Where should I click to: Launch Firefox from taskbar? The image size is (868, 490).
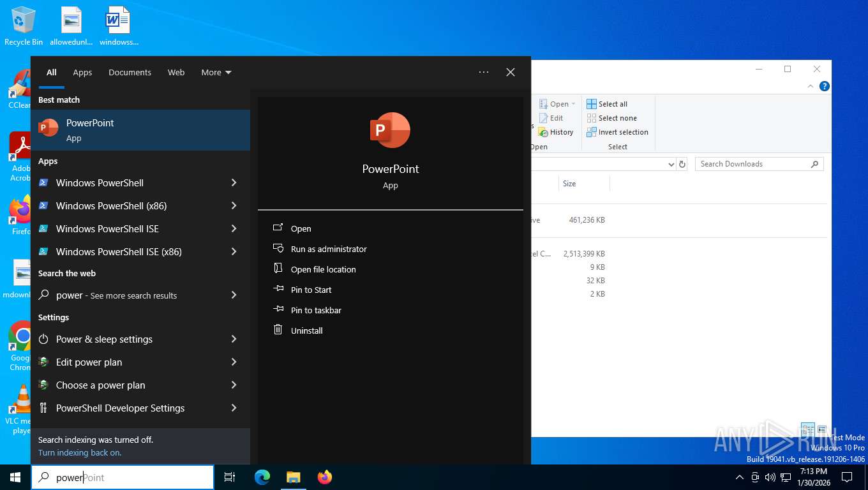click(325, 477)
